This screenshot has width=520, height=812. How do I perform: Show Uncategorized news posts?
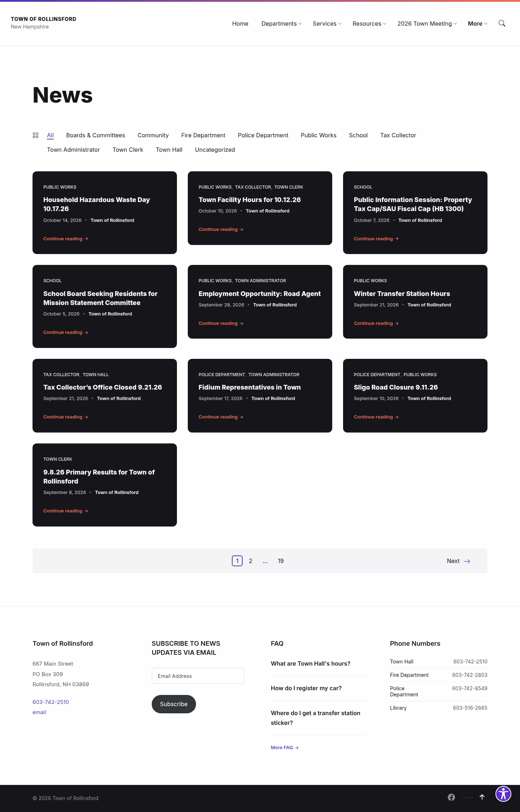click(215, 150)
